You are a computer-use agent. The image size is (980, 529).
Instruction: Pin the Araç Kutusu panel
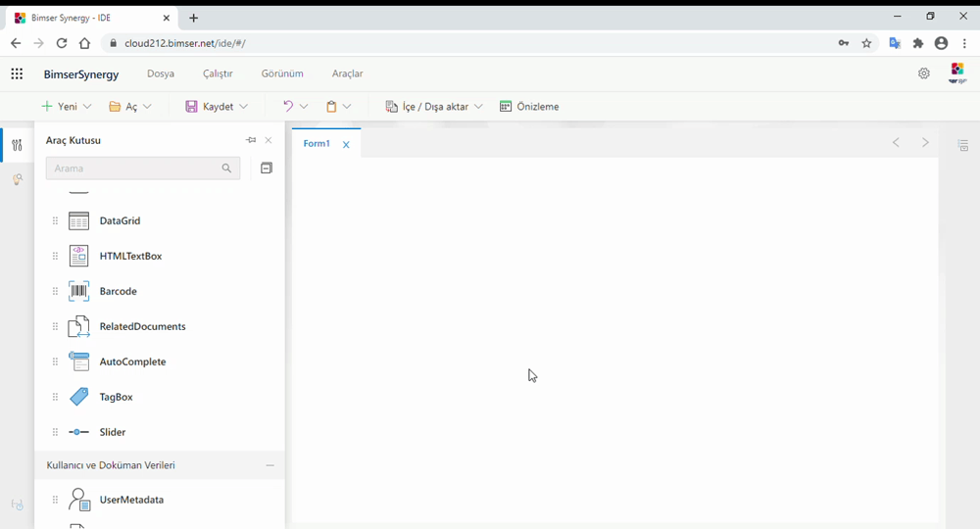coord(251,140)
